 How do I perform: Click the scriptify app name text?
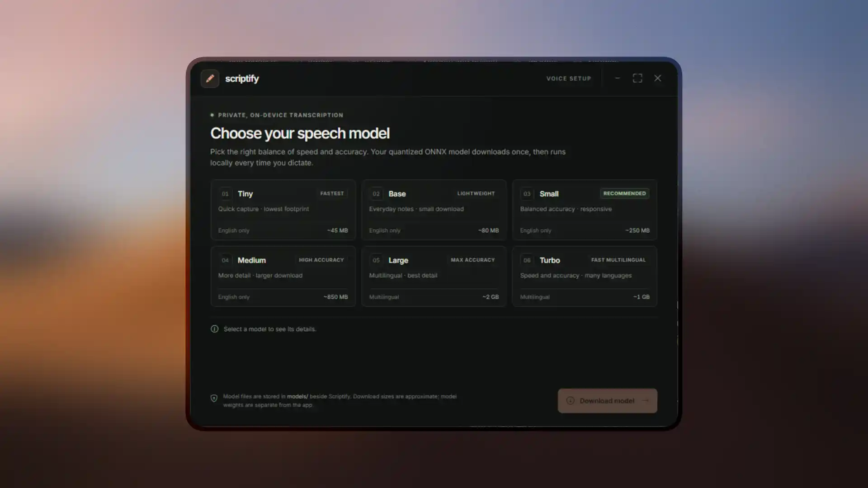(242, 79)
